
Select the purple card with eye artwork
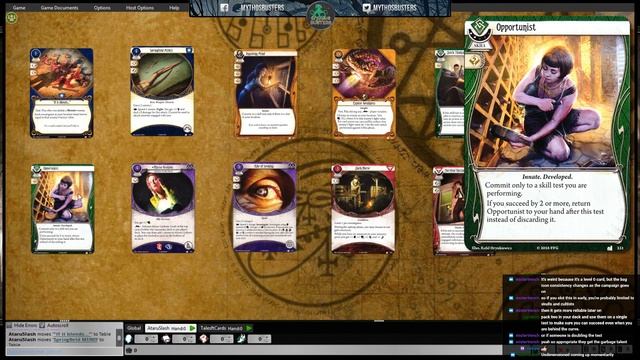264,207
